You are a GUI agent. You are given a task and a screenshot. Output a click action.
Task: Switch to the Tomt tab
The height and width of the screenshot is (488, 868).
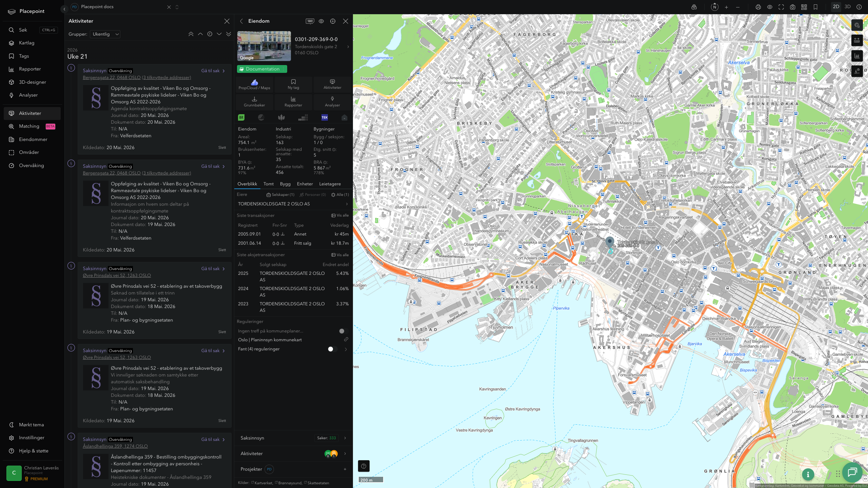(x=269, y=184)
